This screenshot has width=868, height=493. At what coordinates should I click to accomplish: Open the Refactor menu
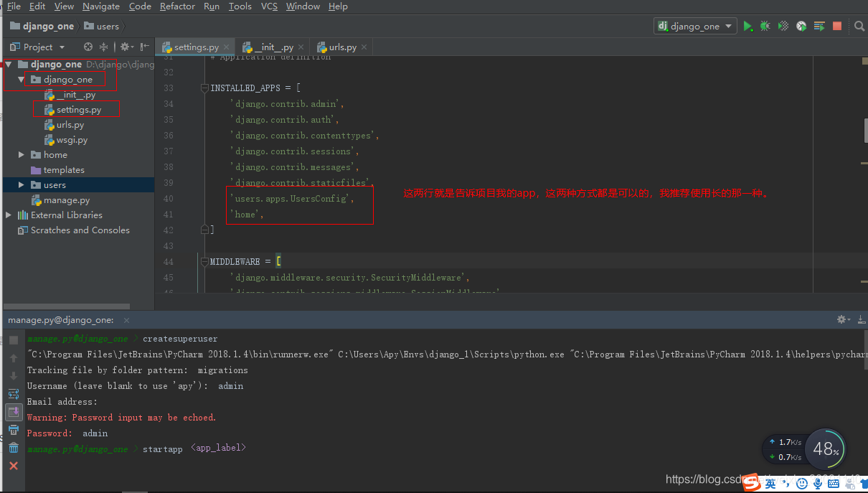pyautogui.click(x=177, y=6)
